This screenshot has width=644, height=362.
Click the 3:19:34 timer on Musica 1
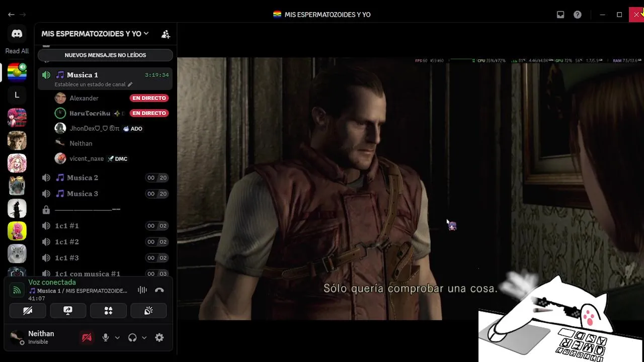click(156, 75)
